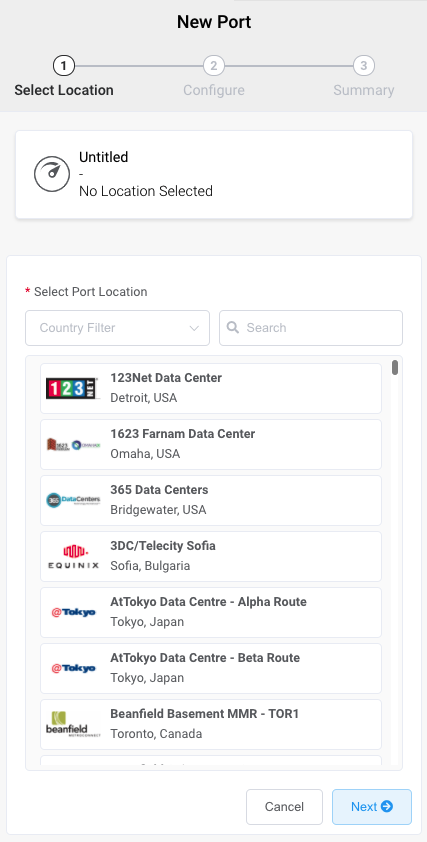Click the 1623 Farnam logo icon
427x842 pixels.
[x=73, y=445]
